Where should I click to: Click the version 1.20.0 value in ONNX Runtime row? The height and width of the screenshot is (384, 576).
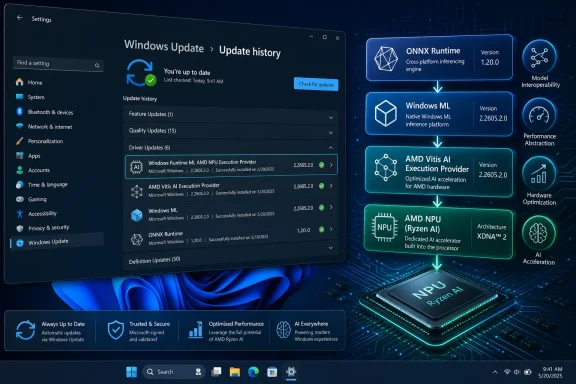[303, 230]
